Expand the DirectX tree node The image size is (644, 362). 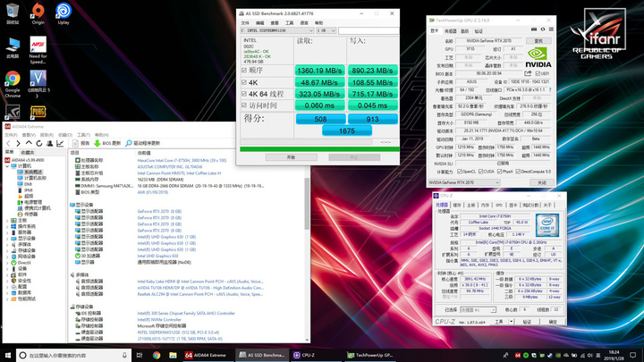pyautogui.click(x=7, y=263)
